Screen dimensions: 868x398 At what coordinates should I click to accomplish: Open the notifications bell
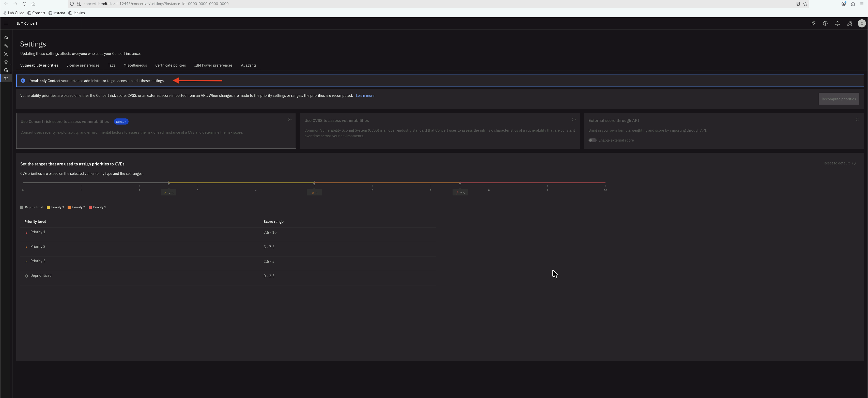click(x=837, y=23)
